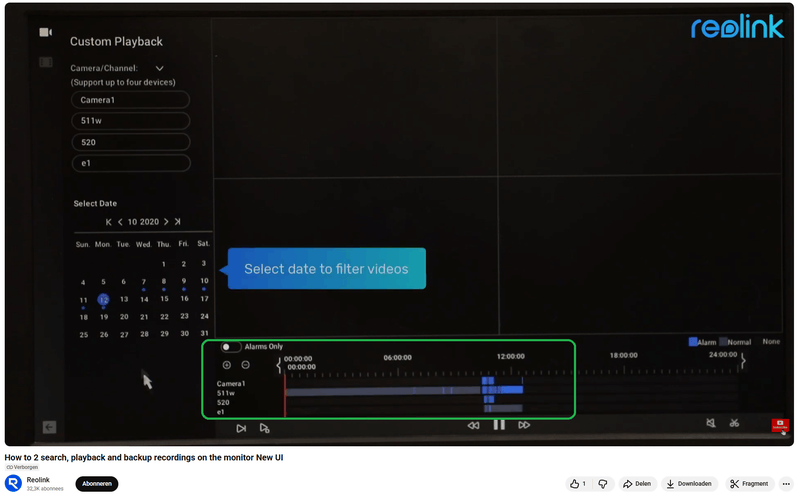Image resolution: width=800 pixels, height=496 pixels.
Task: Click the back arrow icon bottom left
Action: point(49,427)
